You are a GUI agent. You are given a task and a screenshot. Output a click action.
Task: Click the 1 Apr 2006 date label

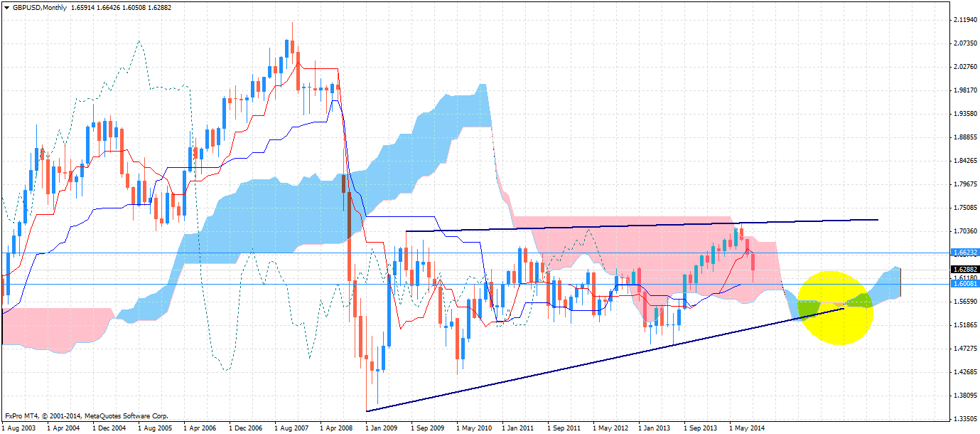pos(200,429)
